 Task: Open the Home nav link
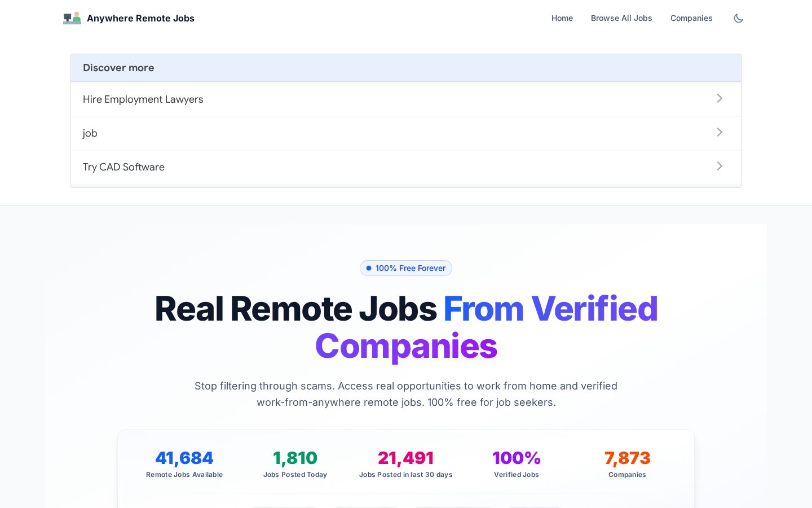[x=562, y=18]
